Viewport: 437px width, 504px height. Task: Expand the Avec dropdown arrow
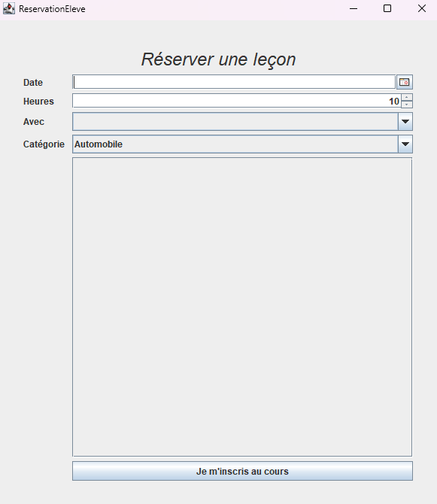coord(405,122)
